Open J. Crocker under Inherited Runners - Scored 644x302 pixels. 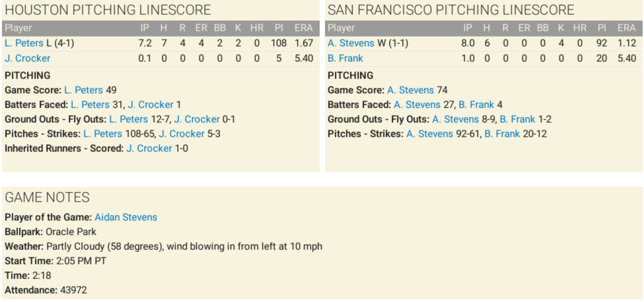click(x=149, y=148)
